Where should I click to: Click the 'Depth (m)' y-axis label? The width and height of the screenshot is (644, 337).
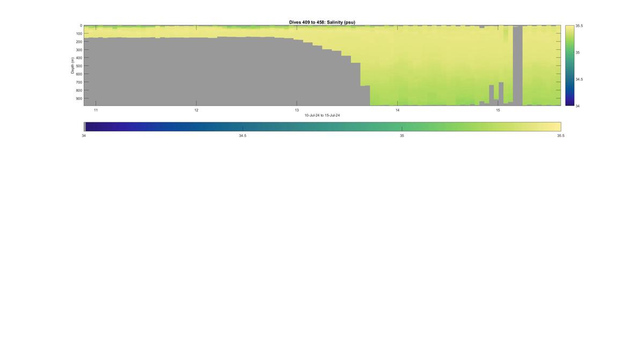pos(72,65)
